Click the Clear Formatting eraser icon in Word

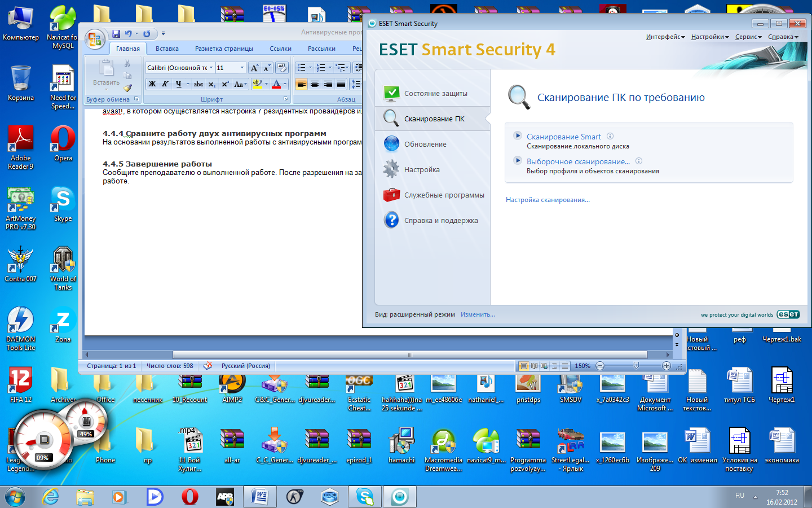282,68
